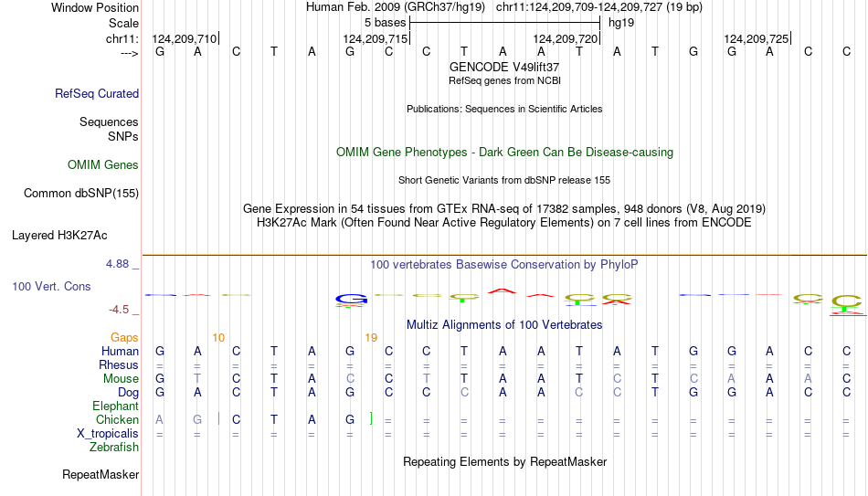Click the RepeatMasker track label
This screenshot has width=868, height=496.
101,474
